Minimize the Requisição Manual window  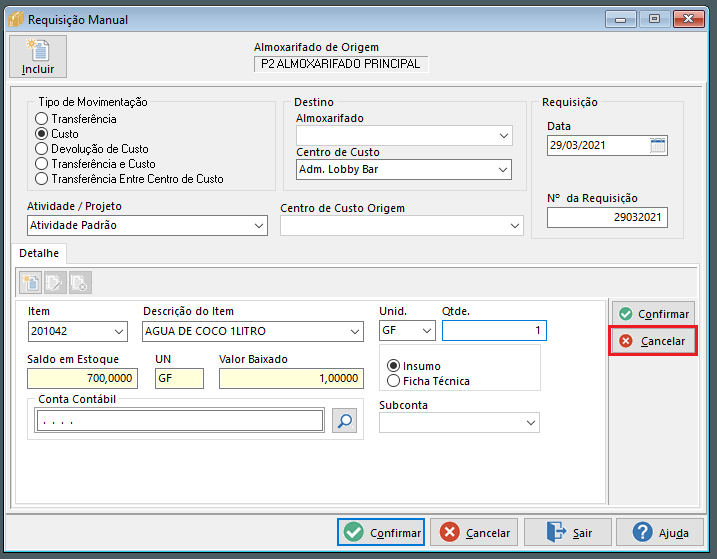621,19
